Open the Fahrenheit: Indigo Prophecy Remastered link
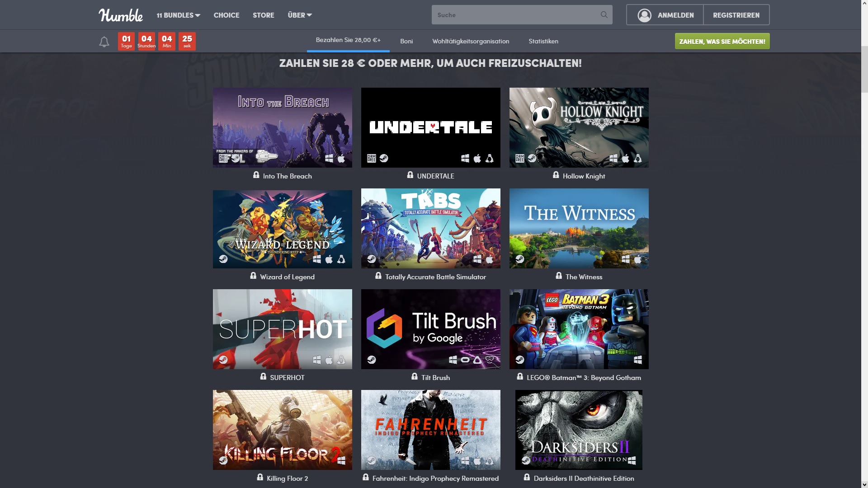The width and height of the screenshot is (868, 488). point(436,479)
